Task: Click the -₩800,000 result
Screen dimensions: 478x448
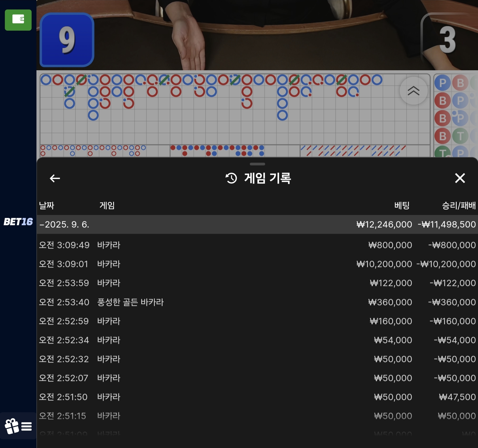Action: pos(452,245)
